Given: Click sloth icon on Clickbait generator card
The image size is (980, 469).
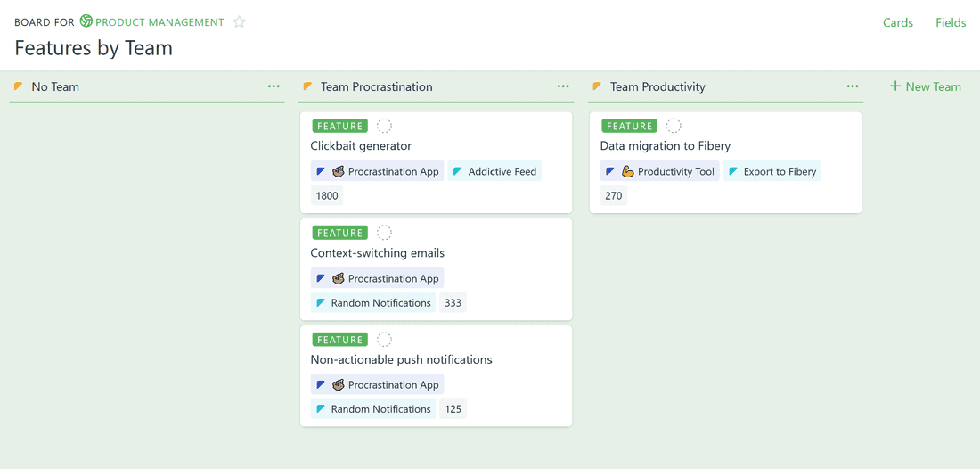Looking at the screenshot, I should click(339, 171).
